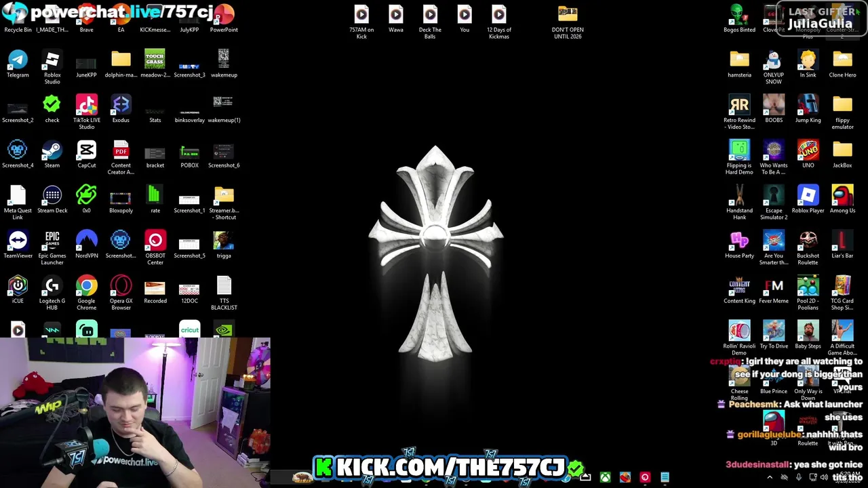Screen dimensions: 868x488
Task: Select the trigga image file
Action: pyautogui.click(x=224, y=244)
